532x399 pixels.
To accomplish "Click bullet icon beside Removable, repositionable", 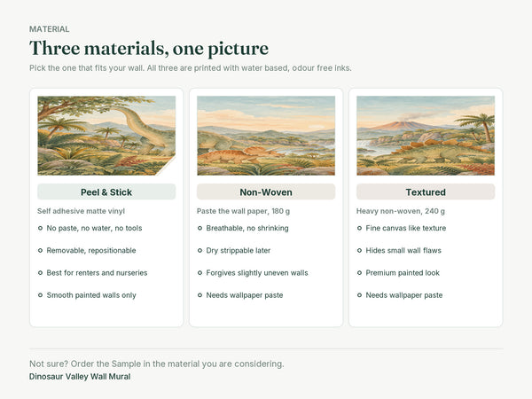I will click(40, 250).
